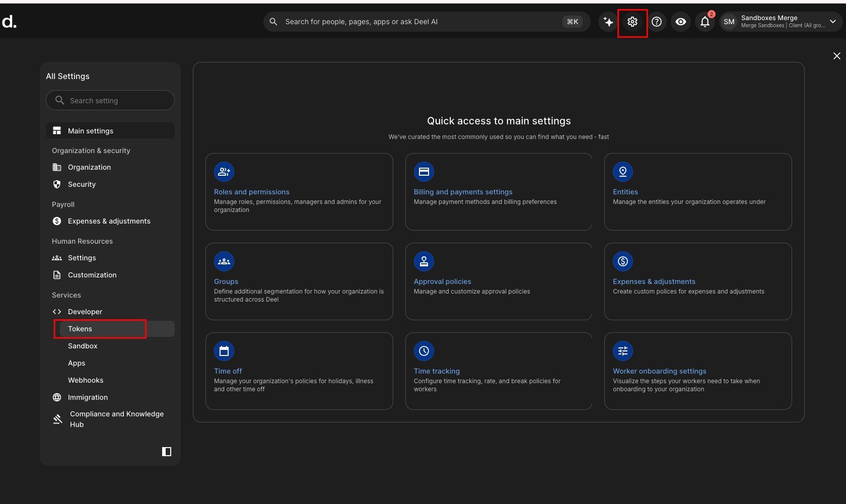Click the Search setting field
This screenshot has width=846, height=504.
coord(110,100)
